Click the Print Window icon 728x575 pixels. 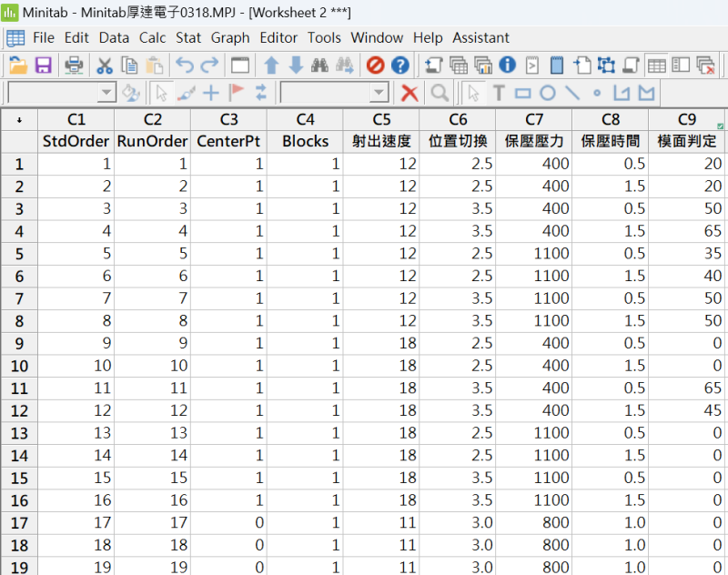[74, 66]
